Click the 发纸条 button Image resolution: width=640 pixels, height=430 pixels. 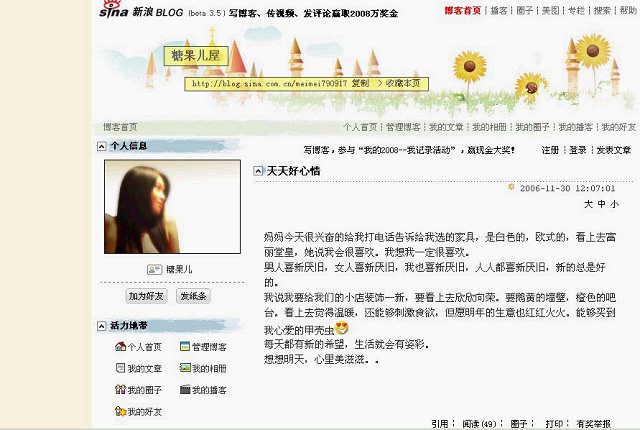point(193,296)
